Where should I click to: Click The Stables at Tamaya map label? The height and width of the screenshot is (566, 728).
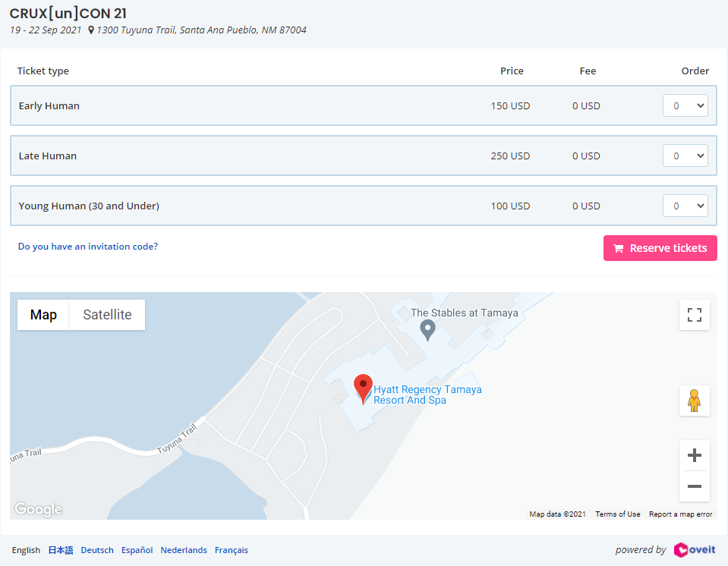click(465, 313)
